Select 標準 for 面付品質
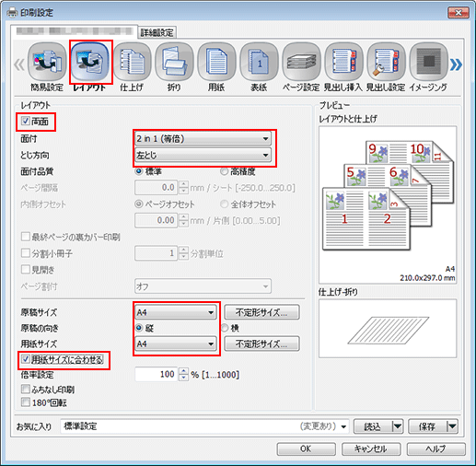 pos(139,171)
